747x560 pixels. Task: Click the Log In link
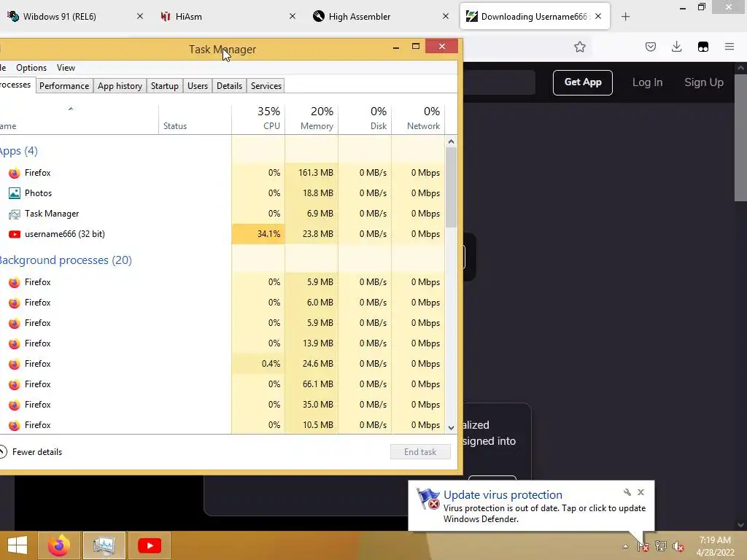click(x=648, y=82)
